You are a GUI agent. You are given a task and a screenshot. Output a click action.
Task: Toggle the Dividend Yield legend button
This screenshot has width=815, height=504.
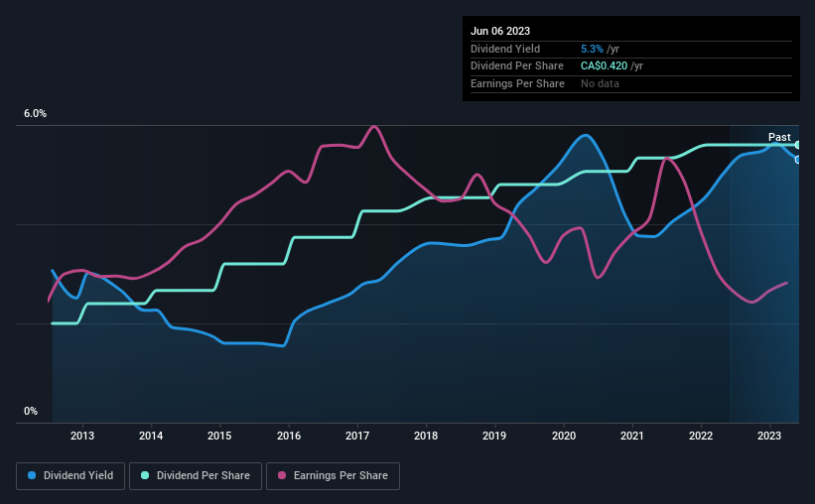pyautogui.click(x=70, y=476)
